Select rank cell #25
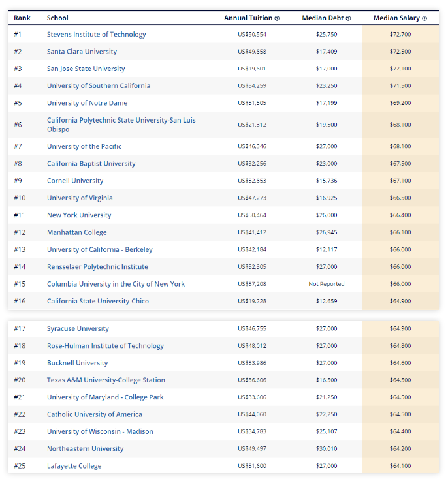The height and width of the screenshot is (481, 448). [20, 466]
